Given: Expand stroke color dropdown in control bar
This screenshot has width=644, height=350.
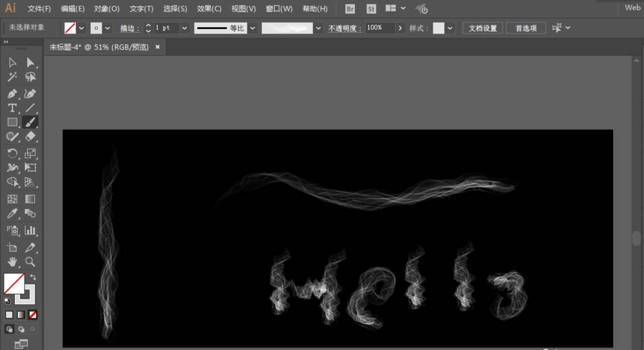Looking at the screenshot, I should tap(108, 28).
